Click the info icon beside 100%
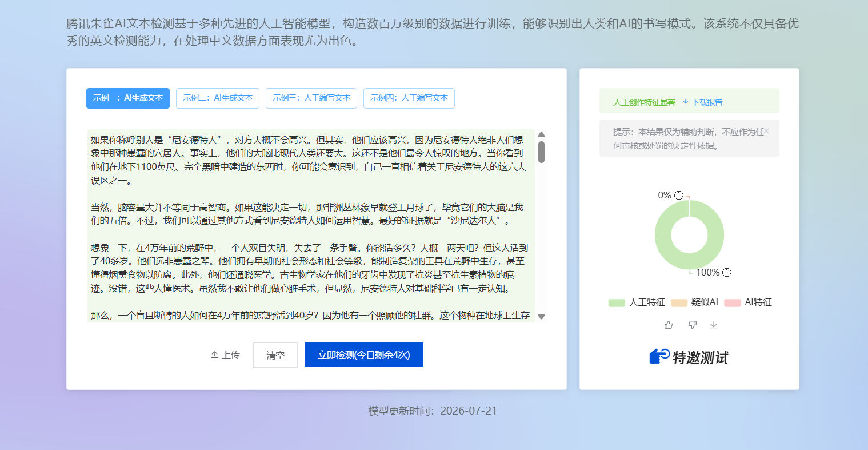The height and width of the screenshot is (450, 868). [727, 273]
